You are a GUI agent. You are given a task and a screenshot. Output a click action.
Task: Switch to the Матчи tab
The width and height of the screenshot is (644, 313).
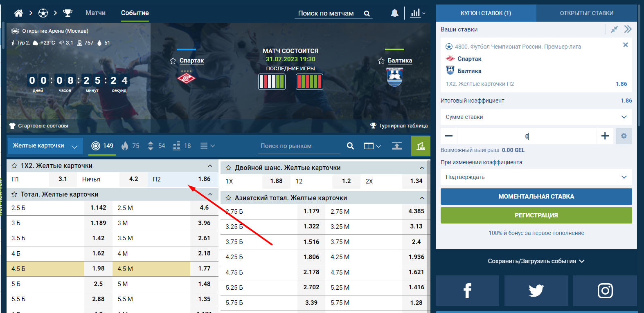pos(95,13)
